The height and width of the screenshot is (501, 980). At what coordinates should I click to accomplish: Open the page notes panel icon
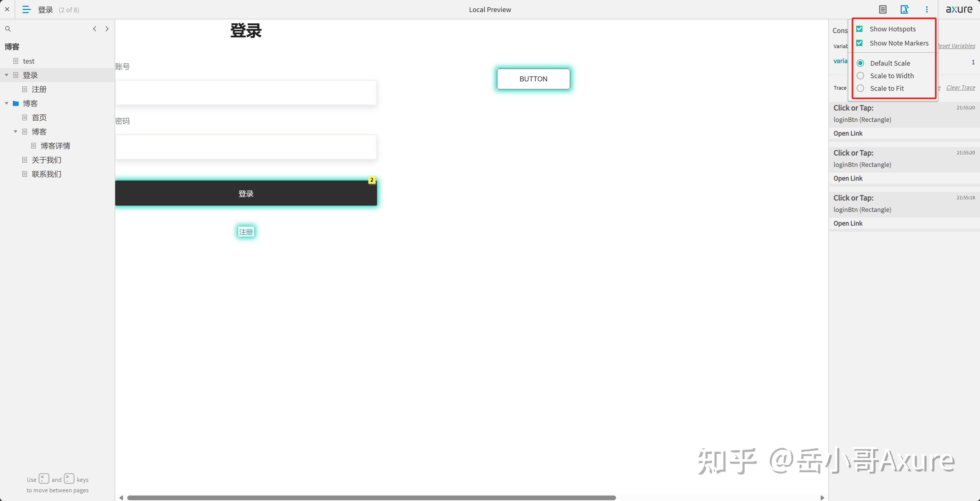coord(883,9)
